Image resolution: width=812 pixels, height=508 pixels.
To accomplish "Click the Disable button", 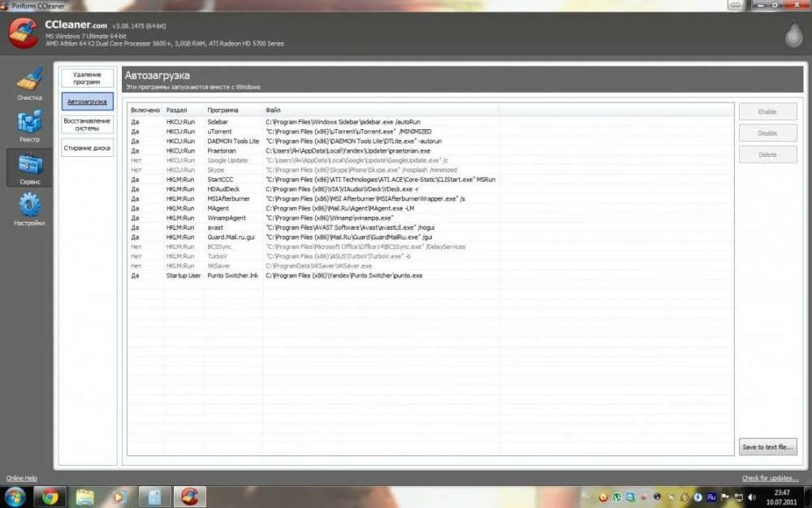I will (767, 133).
